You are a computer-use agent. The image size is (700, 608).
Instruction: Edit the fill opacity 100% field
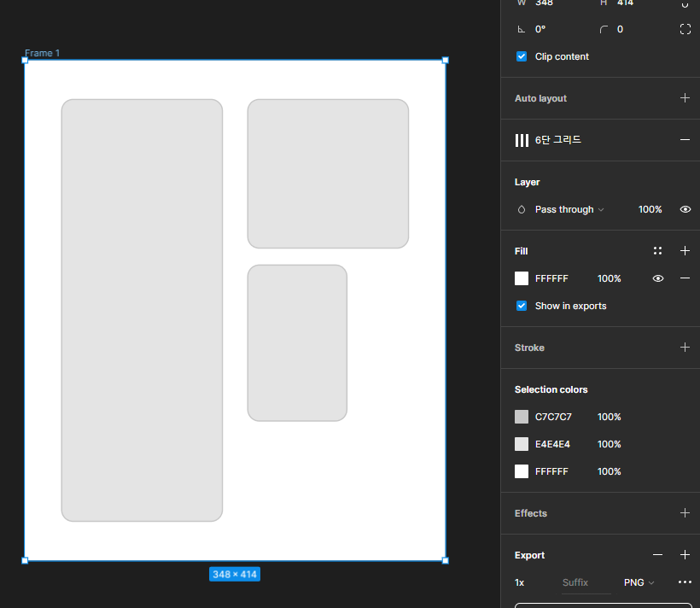click(x=610, y=278)
